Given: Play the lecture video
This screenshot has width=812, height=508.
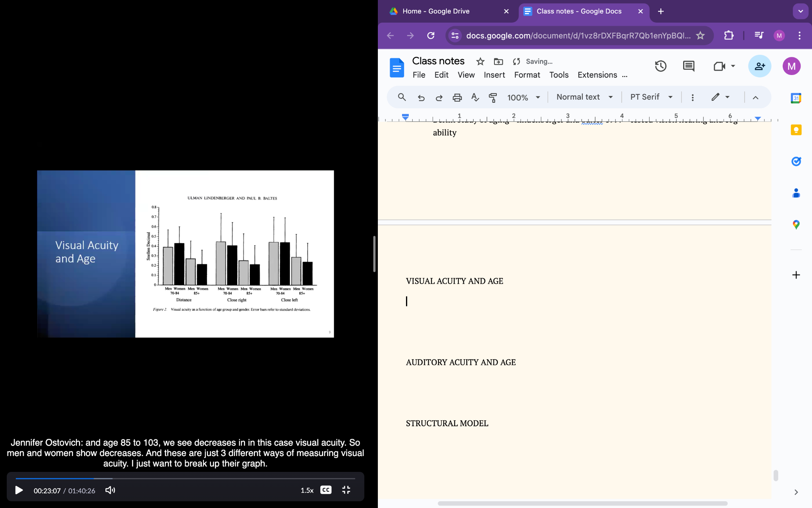Looking at the screenshot, I should (19, 490).
